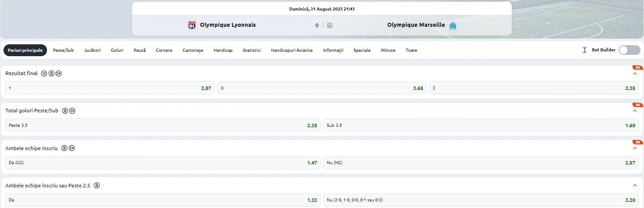Collapse the Ambele echipe înscriu section

point(635,148)
